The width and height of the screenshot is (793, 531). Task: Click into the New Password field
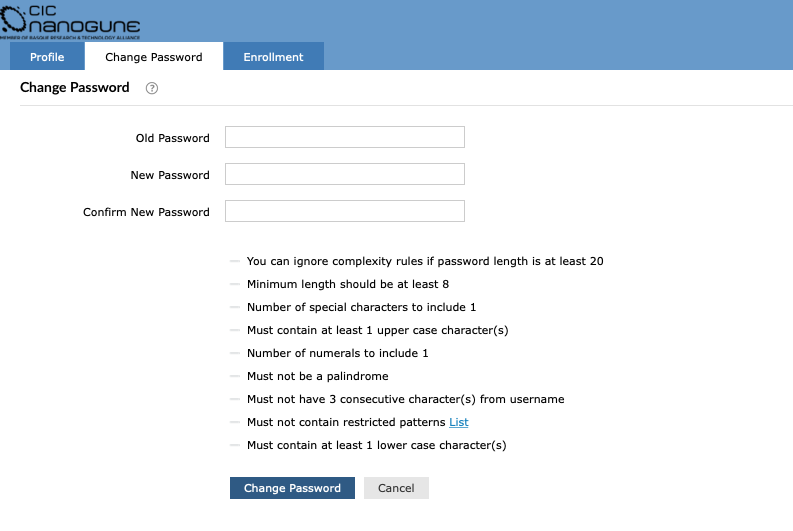click(344, 175)
